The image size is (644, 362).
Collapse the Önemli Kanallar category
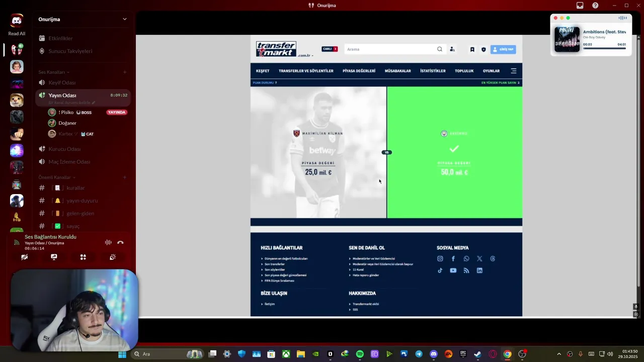tap(57, 177)
